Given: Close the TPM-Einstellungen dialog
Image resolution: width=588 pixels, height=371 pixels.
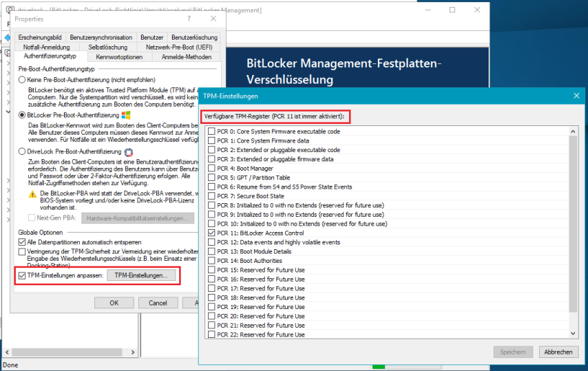Looking at the screenshot, I should click(576, 96).
